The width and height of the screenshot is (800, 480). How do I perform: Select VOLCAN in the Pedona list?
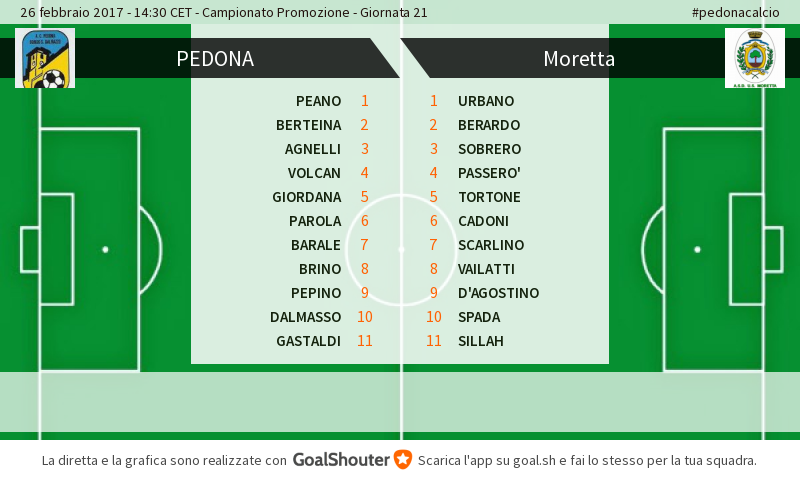click(314, 173)
